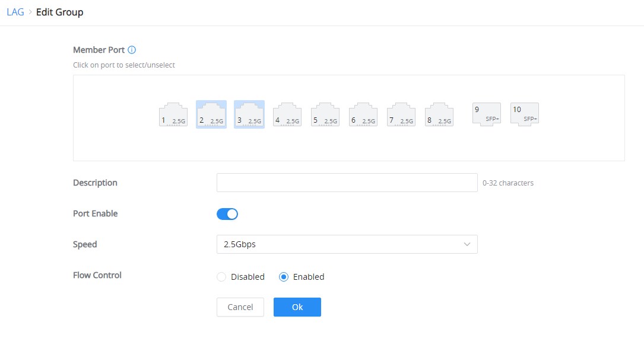Select port 8 2.5G as member
This screenshot has width=644, height=348.
pyautogui.click(x=439, y=114)
